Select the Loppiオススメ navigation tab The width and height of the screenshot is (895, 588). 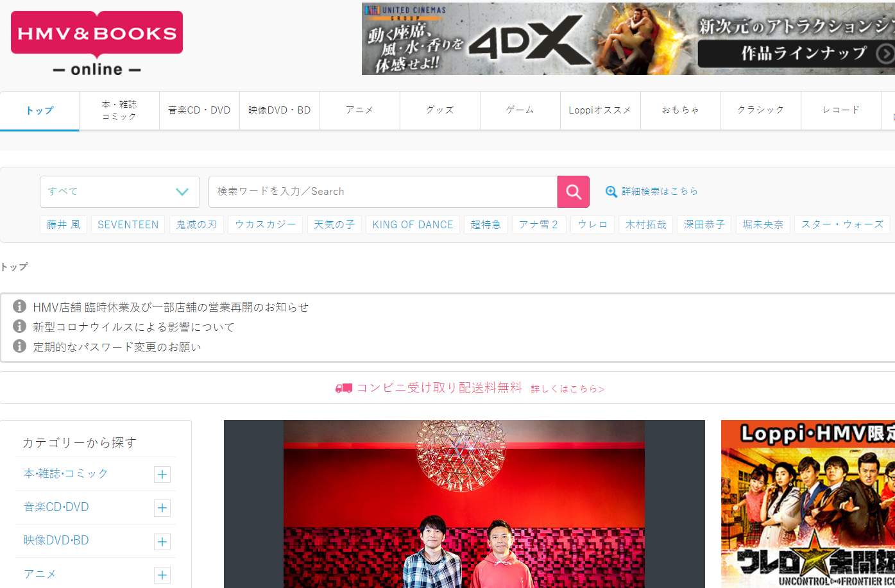(x=600, y=110)
